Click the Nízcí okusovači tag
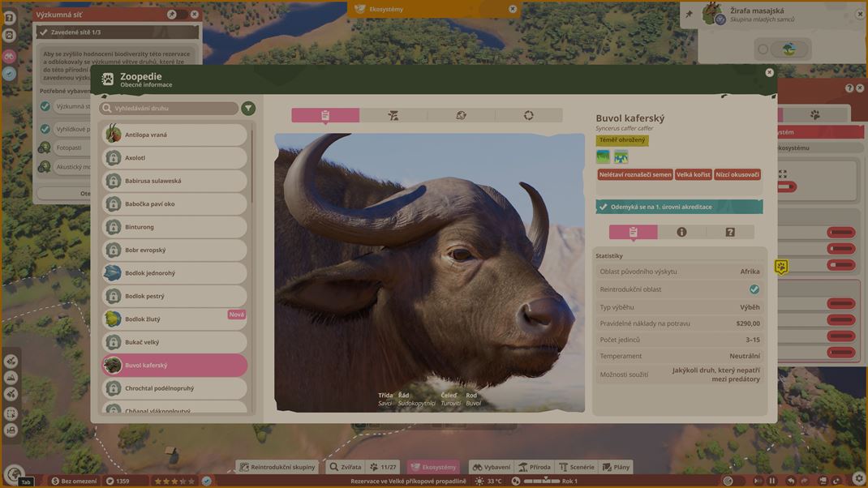Image resolution: width=868 pixels, height=488 pixels. (x=737, y=175)
